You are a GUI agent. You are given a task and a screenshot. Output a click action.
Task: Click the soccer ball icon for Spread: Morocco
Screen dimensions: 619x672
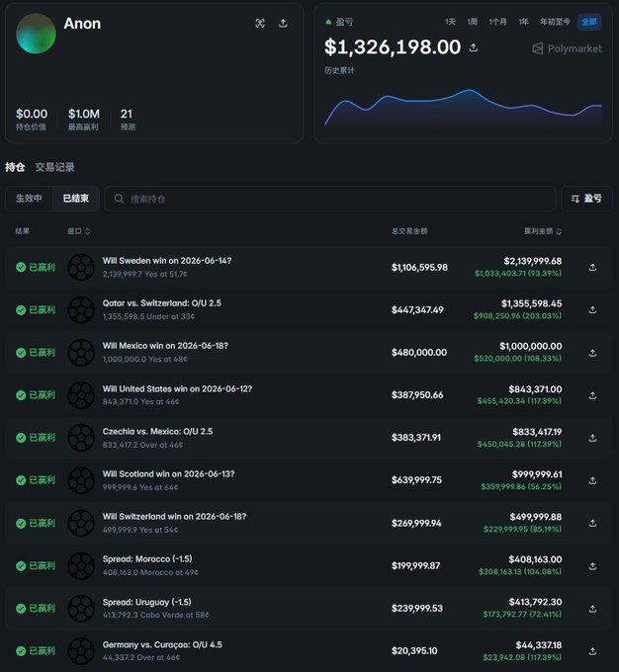(81, 565)
